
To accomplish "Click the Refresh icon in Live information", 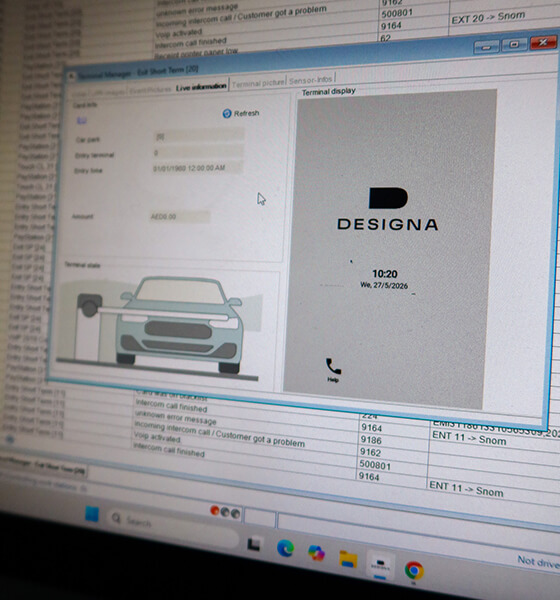I will coord(227,114).
